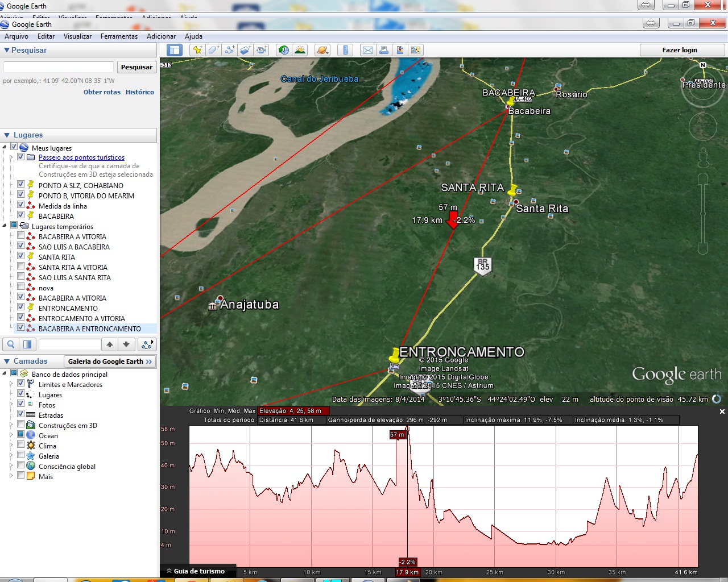728x582 pixels.
Task: Toggle sunlight across the landscape
Action: point(300,50)
